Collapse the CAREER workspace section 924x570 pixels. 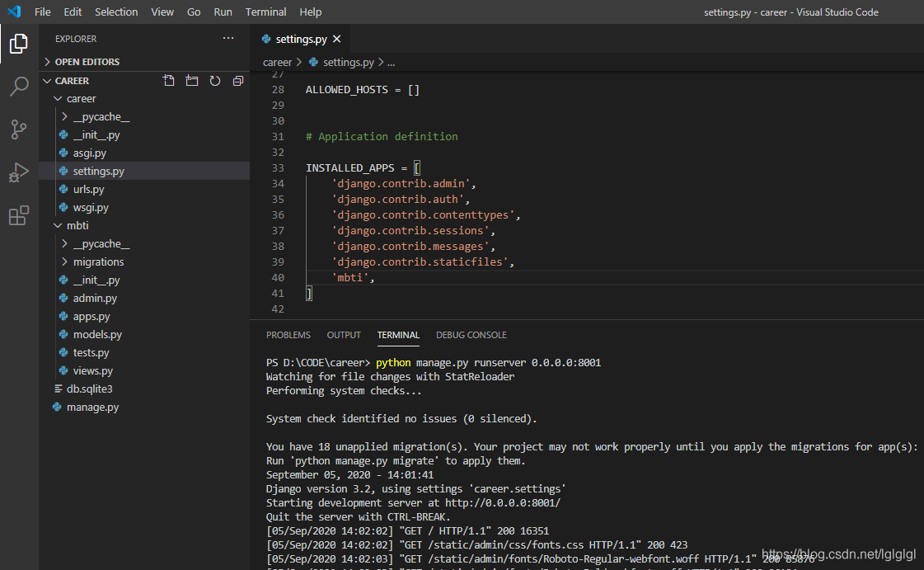47,81
